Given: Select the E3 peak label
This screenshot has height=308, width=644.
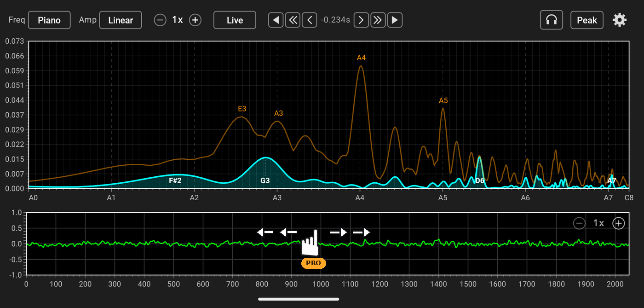Looking at the screenshot, I should (x=242, y=109).
